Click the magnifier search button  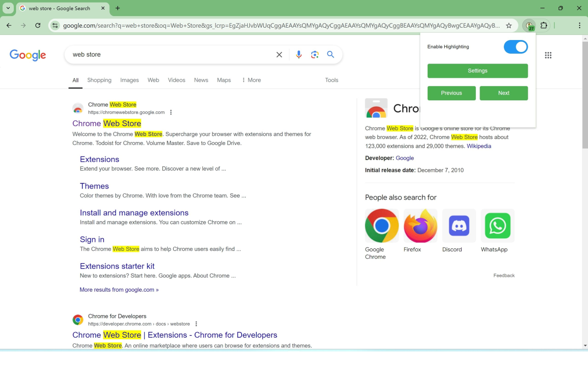tap(330, 55)
